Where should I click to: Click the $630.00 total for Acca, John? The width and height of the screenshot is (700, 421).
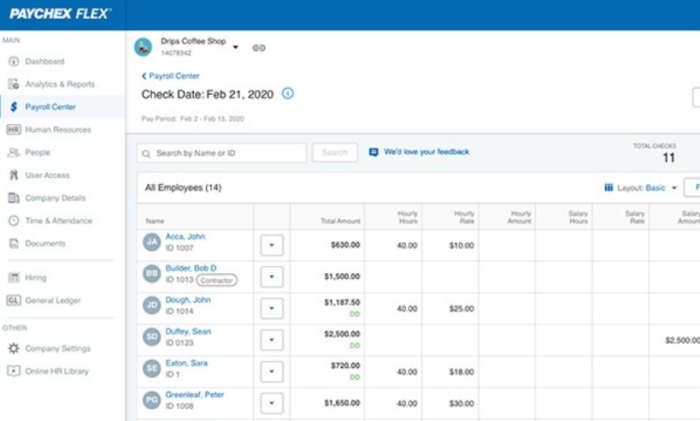[x=345, y=245]
